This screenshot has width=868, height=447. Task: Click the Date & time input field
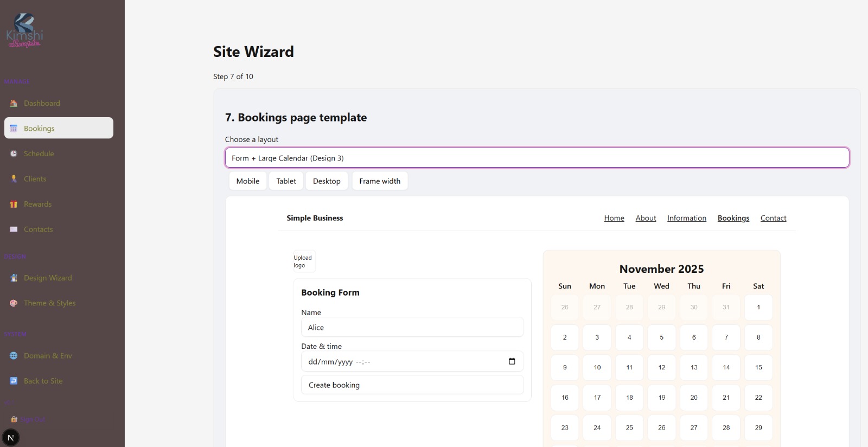pos(412,361)
